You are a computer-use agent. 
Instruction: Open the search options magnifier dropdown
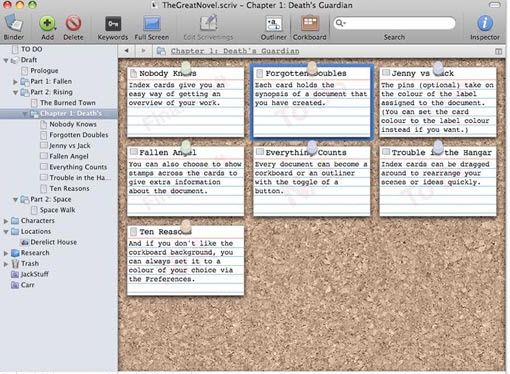coord(340,23)
